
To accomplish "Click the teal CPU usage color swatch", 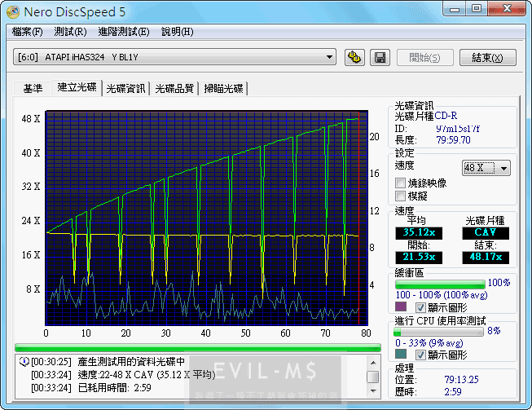I will [x=401, y=354].
